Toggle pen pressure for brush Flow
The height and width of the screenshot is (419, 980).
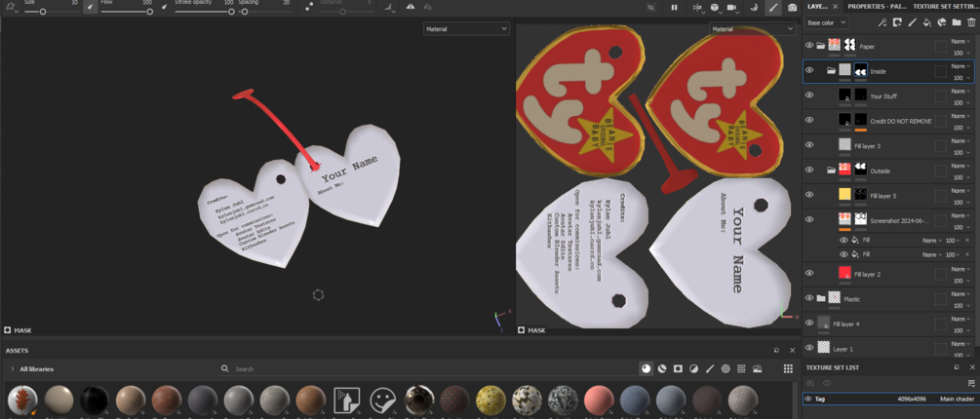(x=165, y=7)
